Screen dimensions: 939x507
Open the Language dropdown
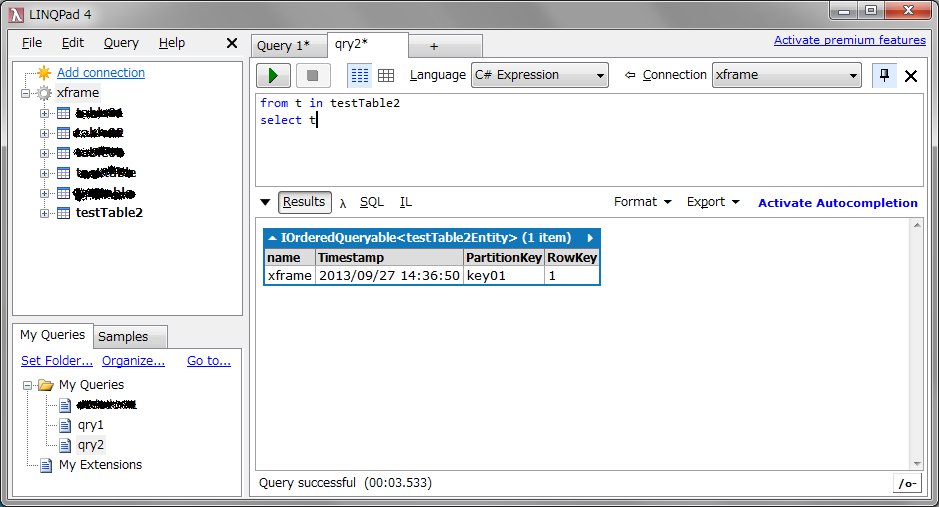pos(539,75)
